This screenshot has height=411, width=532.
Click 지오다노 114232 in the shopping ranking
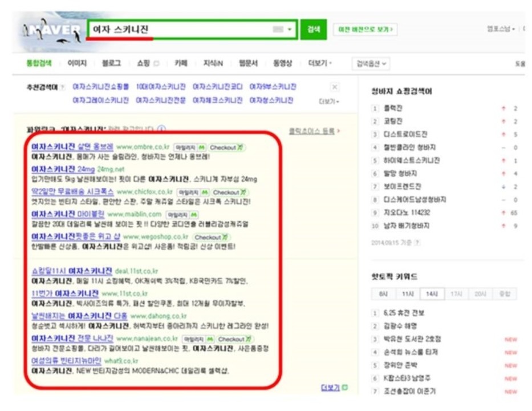tap(407, 212)
